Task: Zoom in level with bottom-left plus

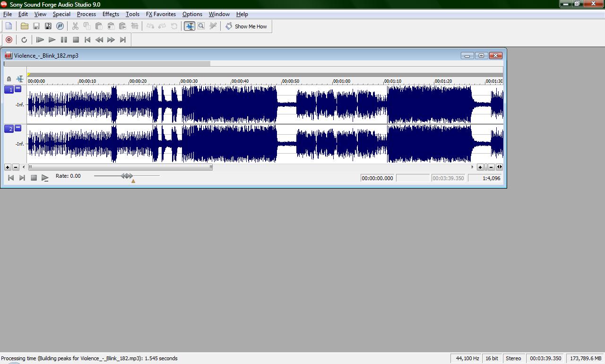Action: tap(8, 167)
